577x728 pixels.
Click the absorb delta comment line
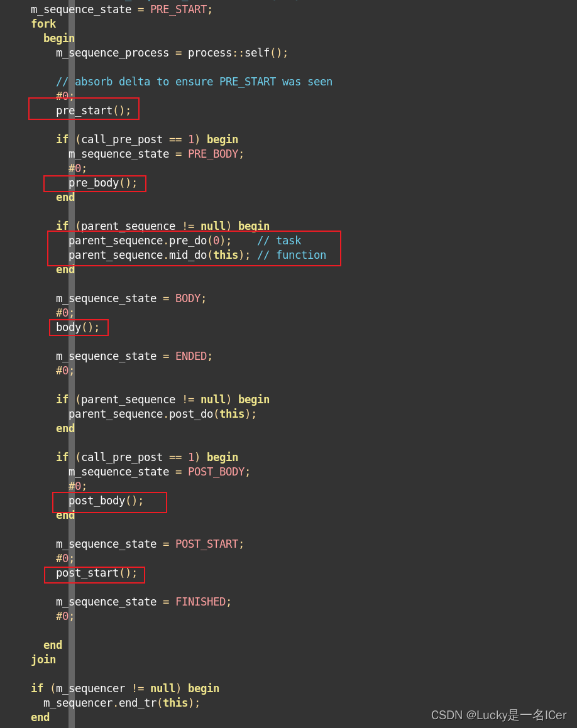[x=194, y=81]
